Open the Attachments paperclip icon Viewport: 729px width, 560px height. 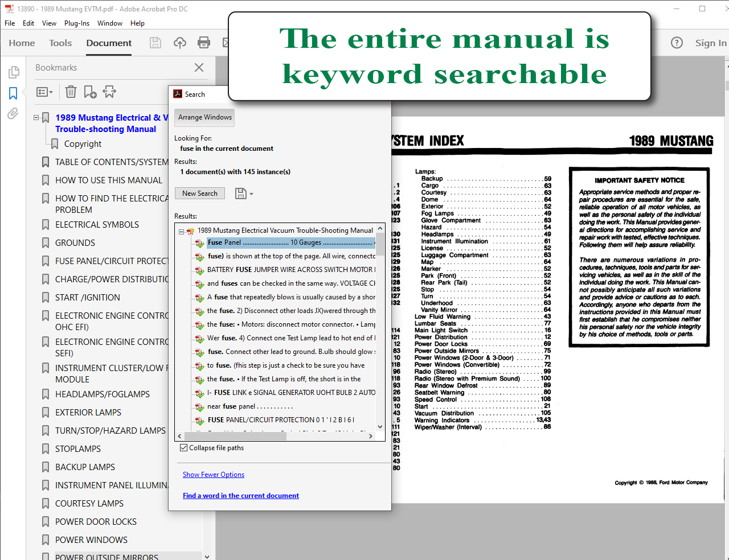coord(13,114)
